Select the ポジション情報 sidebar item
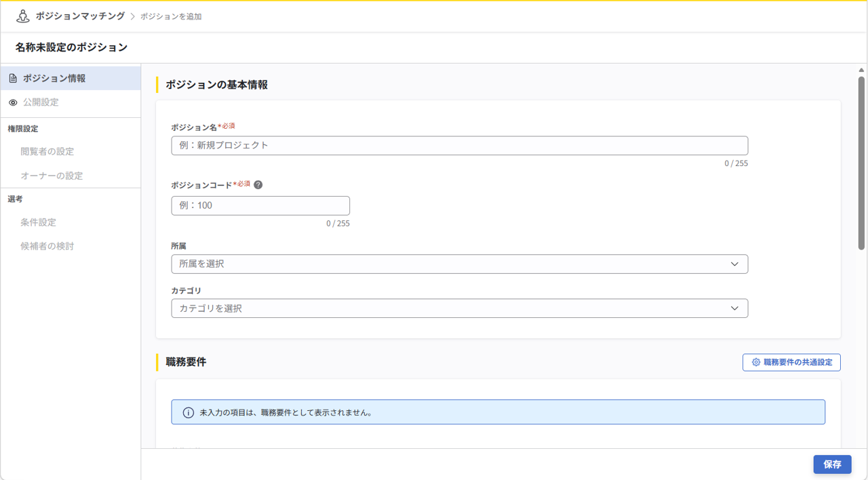The height and width of the screenshot is (480, 868). [71, 79]
